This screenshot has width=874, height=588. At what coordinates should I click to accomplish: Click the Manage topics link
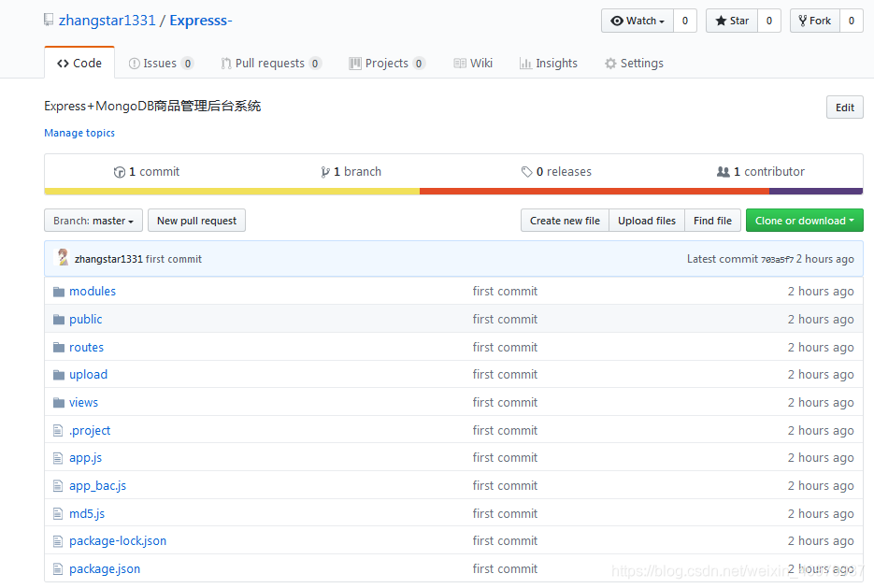coord(79,133)
